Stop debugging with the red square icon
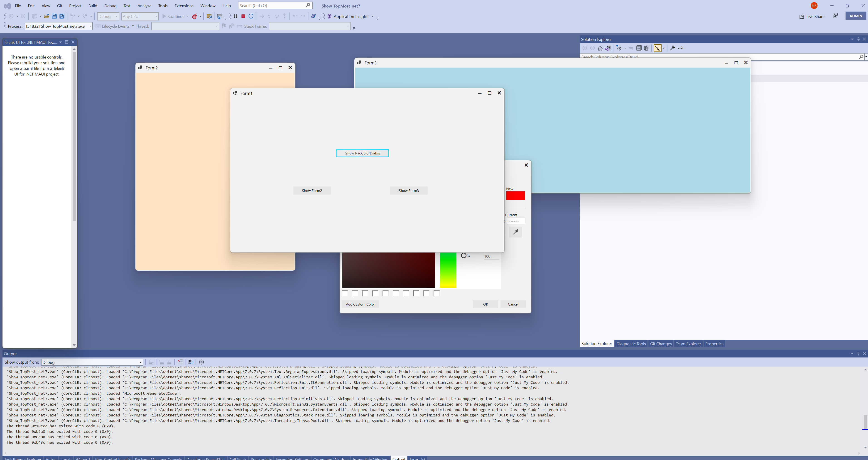This screenshot has height=460, width=868. (243, 16)
